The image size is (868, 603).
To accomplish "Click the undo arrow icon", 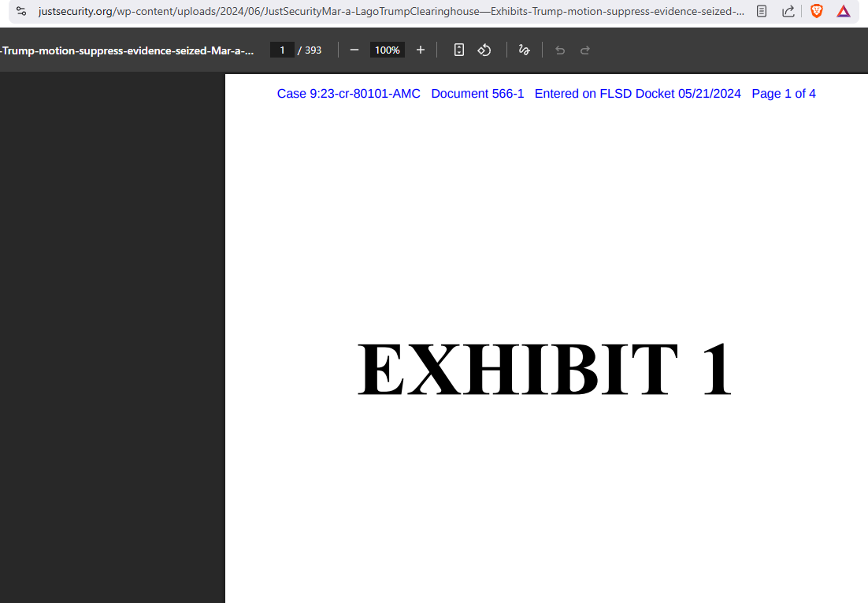I will [x=560, y=50].
